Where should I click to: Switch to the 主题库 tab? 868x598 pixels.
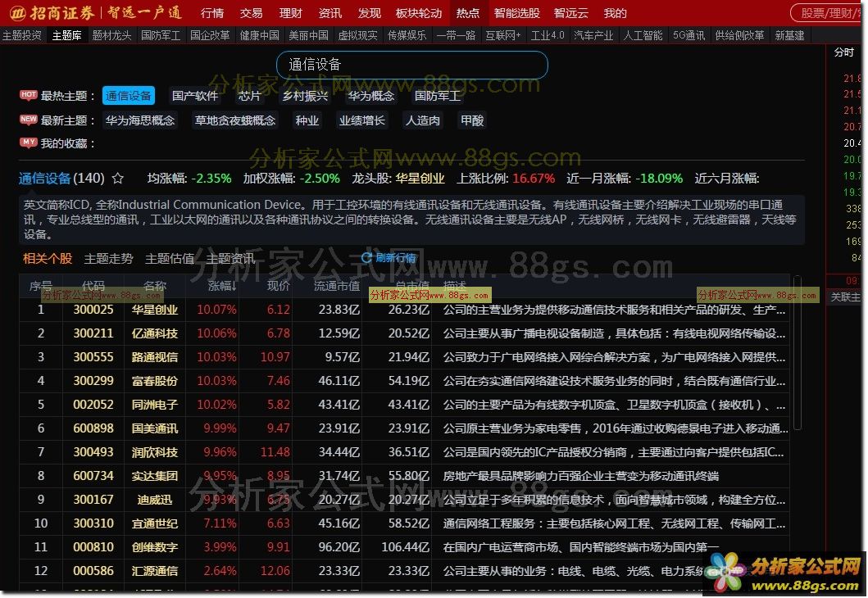[x=67, y=36]
